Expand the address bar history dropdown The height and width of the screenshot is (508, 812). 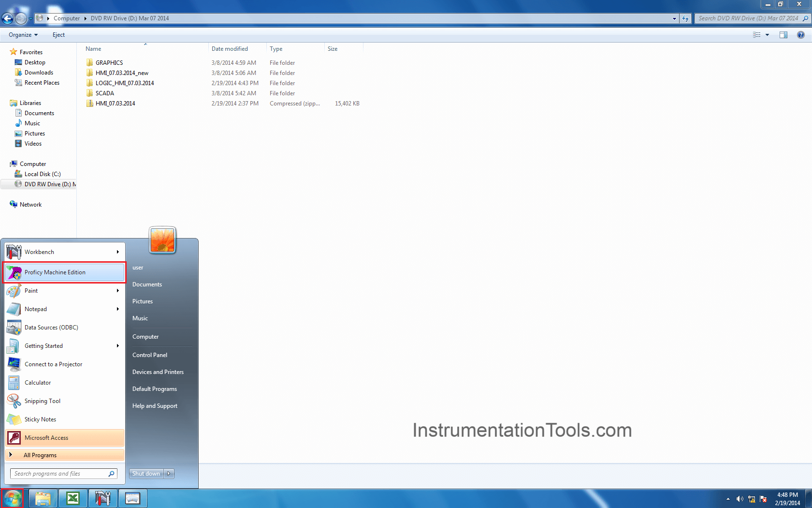pos(675,18)
